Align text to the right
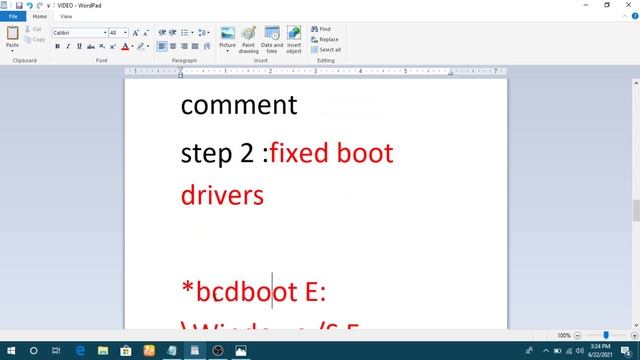640x360 pixels. click(x=184, y=46)
